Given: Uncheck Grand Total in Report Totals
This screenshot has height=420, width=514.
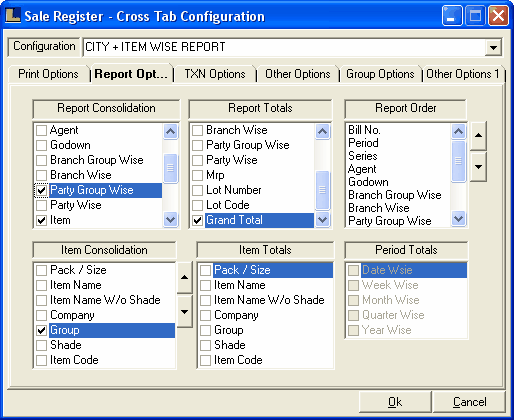Looking at the screenshot, I should (197, 220).
